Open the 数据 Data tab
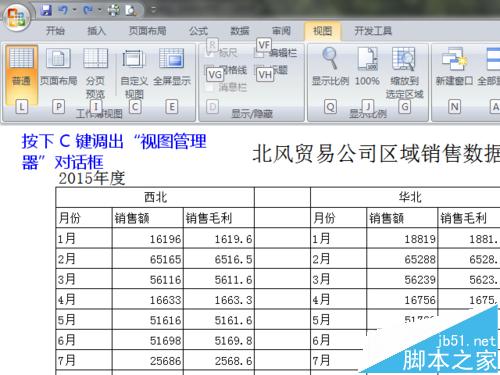The height and width of the screenshot is (375, 500). [x=240, y=31]
